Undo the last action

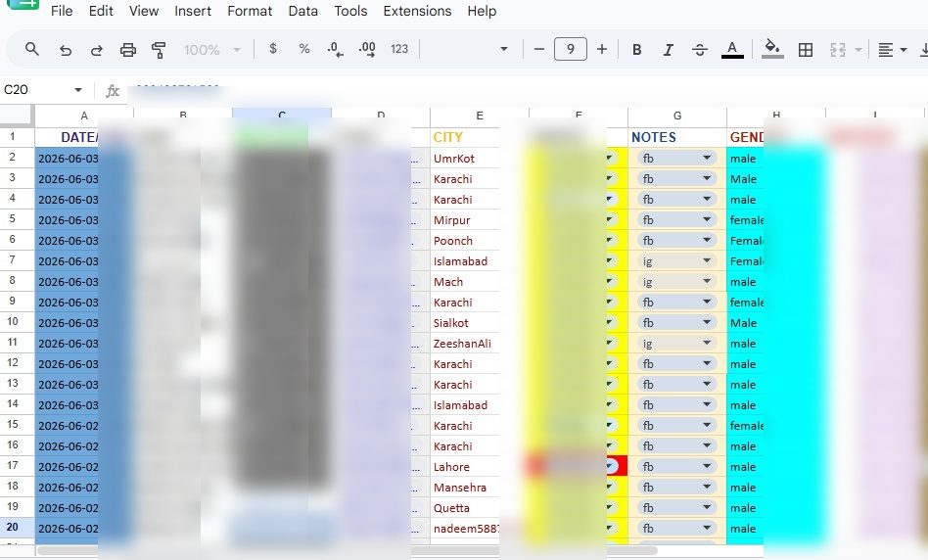tap(66, 50)
